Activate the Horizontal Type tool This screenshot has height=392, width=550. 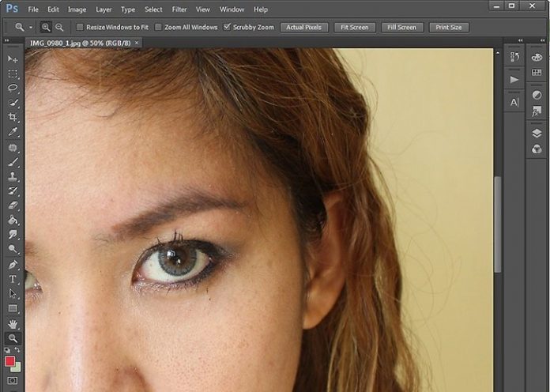pos(13,279)
